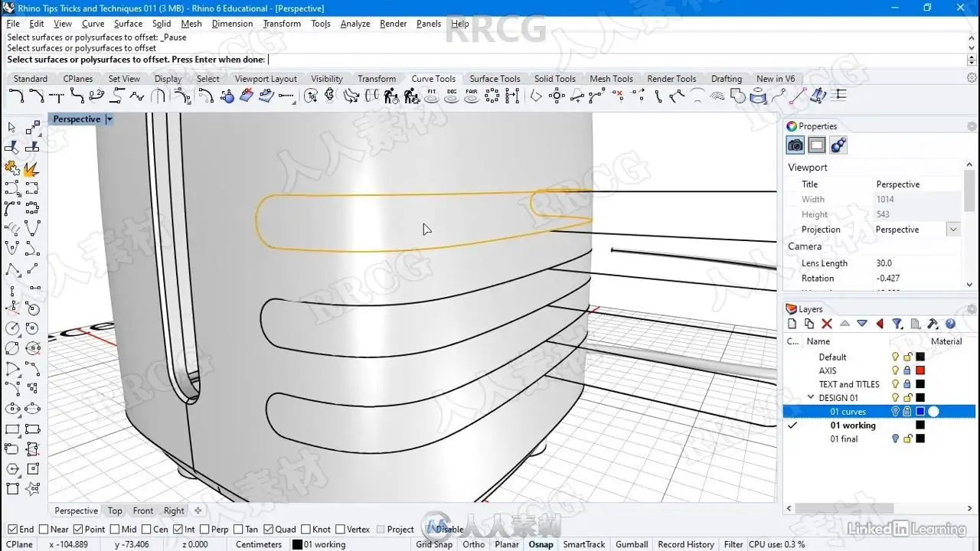This screenshot has width=980, height=551.
Task: Toggle Grid Snap in status bar
Action: 434,544
